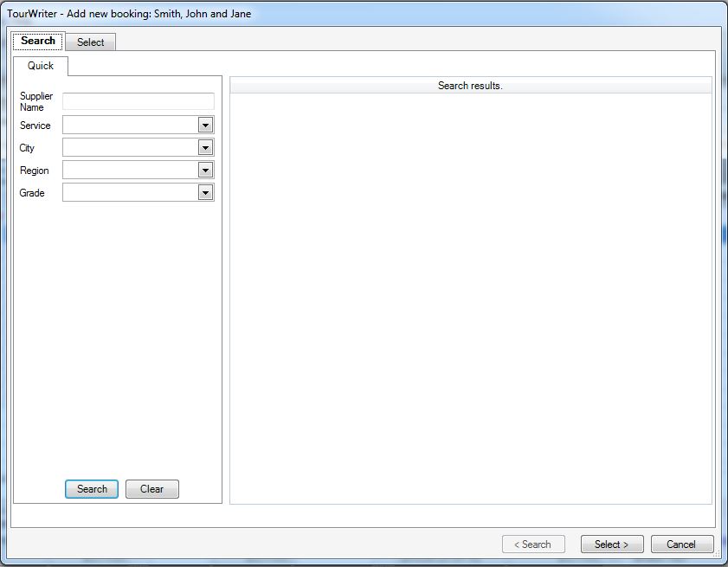Open the Select tab

point(90,42)
